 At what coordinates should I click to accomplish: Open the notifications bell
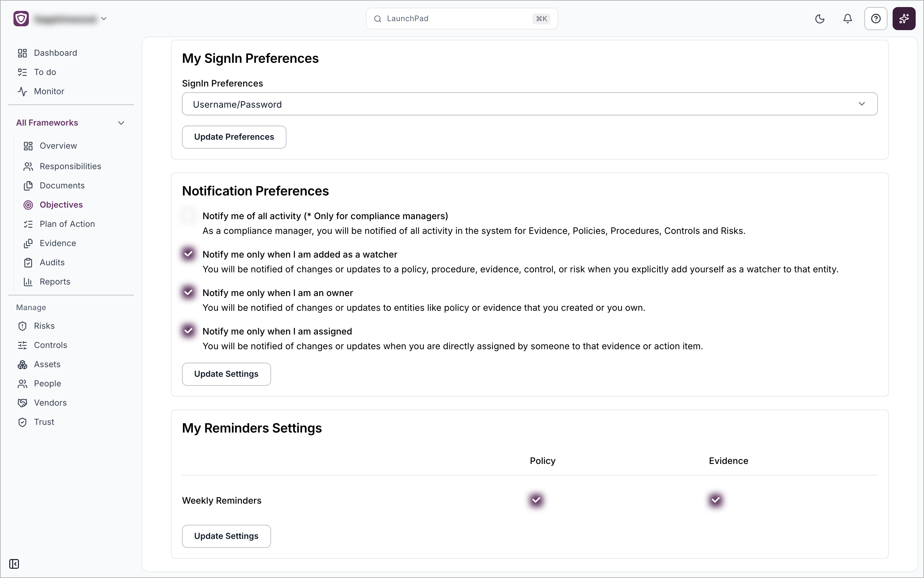(x=847, y=19)
